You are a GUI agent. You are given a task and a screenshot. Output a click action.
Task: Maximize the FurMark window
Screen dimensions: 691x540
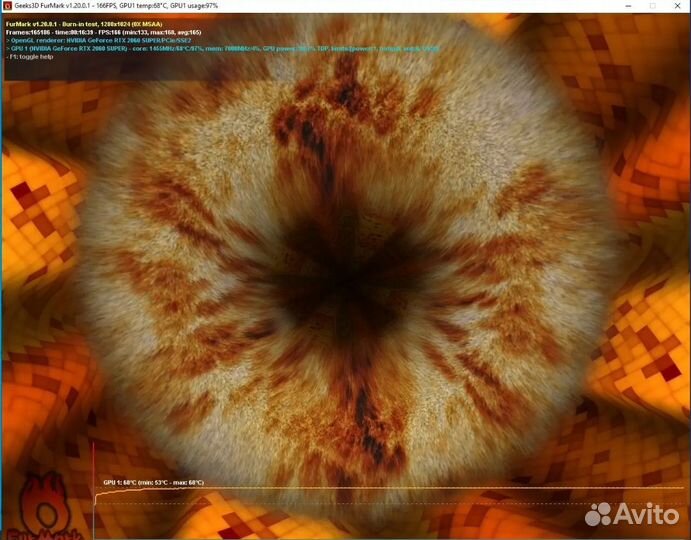(650, 6)
